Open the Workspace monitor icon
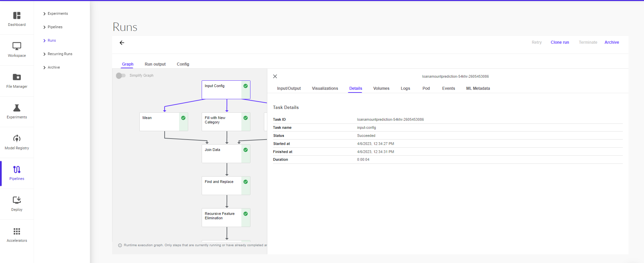The width and height of the screenshot is (644, 263). coord(17,46)
